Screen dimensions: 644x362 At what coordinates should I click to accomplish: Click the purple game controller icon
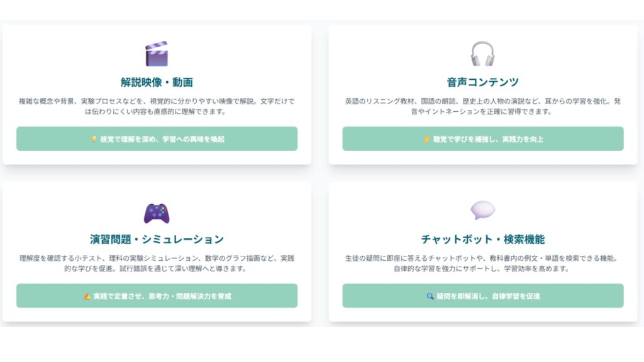tap(157, 214)
